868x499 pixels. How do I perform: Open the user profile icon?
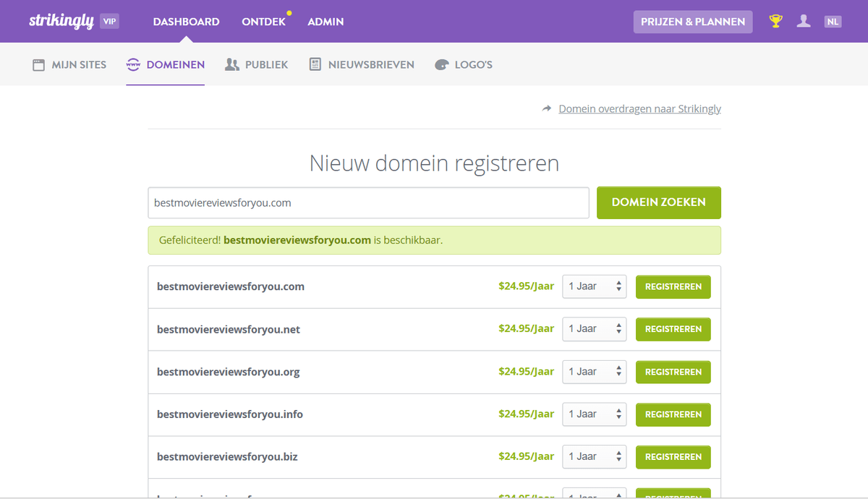803,21
